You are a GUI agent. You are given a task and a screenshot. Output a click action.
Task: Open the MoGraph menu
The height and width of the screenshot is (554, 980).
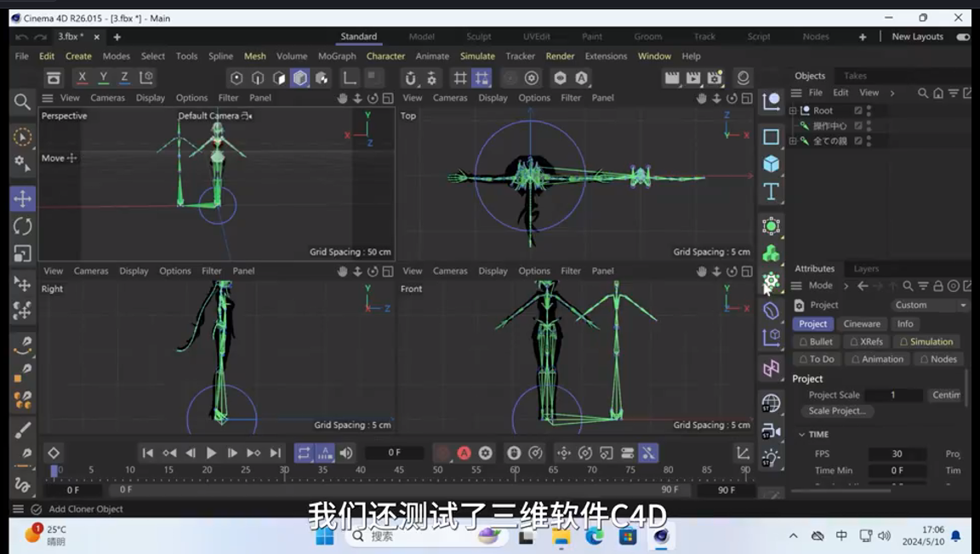click(x=337, y=56)
